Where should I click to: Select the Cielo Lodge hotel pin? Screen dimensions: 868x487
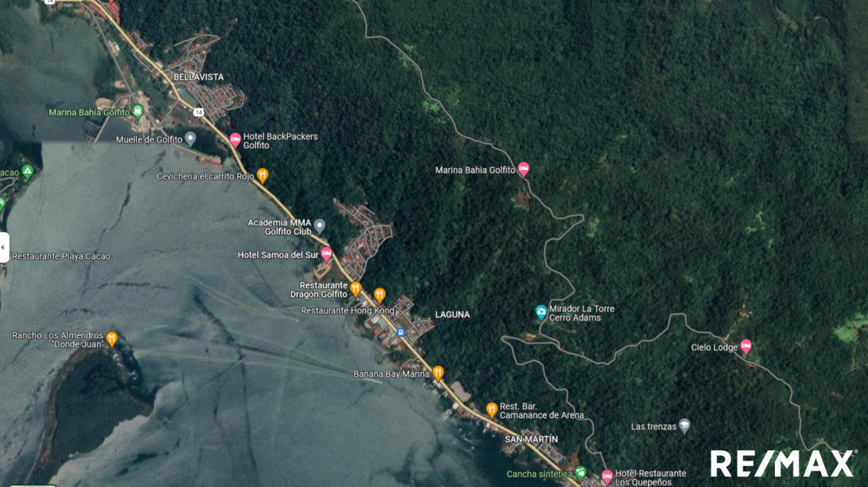[746, 346]
